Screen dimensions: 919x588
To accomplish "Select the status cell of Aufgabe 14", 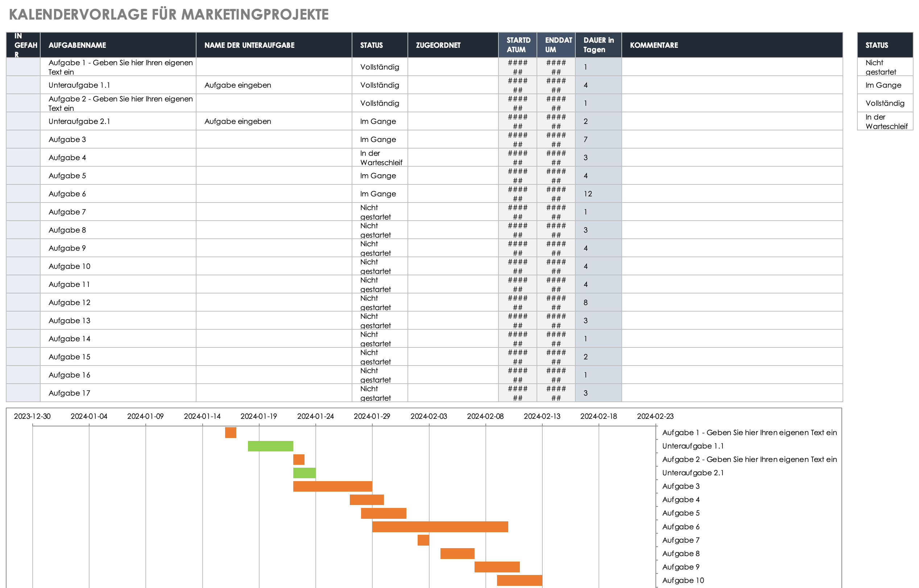I will click(x=380, y=339).
